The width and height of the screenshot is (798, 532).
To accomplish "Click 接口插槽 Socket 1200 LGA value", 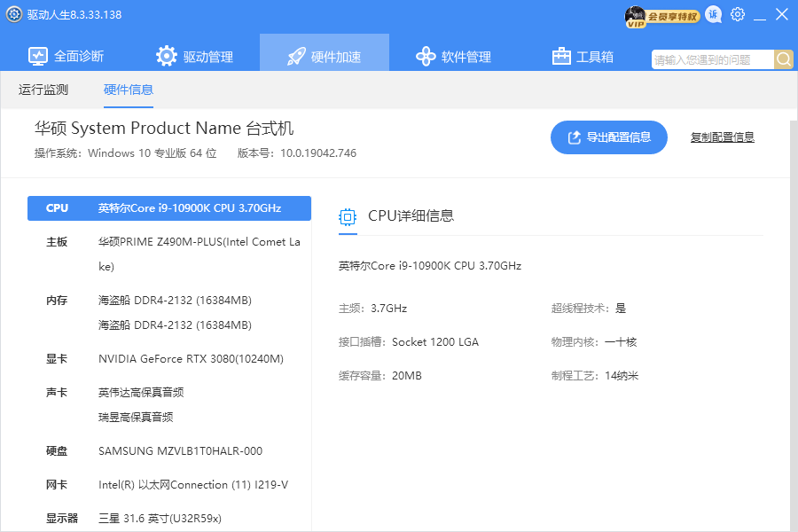I will tap(435, 342).
